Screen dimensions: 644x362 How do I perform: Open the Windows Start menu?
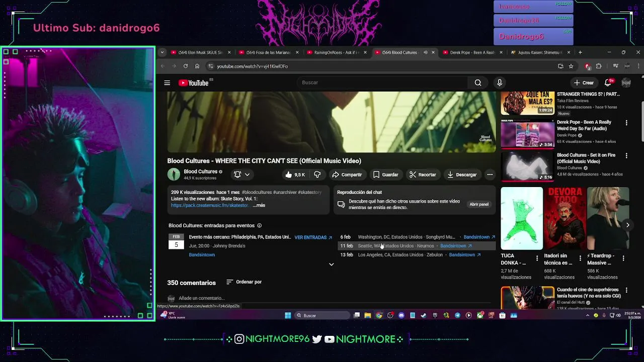point(288,315)
